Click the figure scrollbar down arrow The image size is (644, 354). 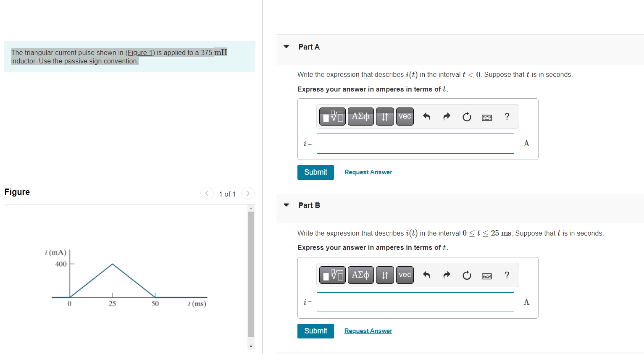[251, 345]
